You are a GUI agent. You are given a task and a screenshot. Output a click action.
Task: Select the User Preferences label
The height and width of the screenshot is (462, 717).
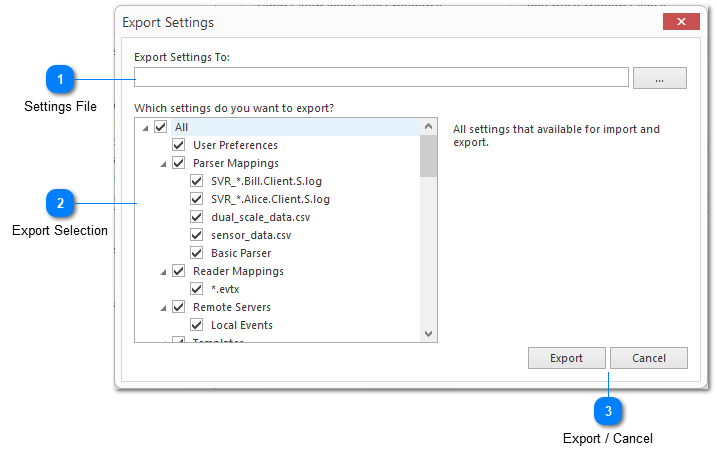(235, 145)
